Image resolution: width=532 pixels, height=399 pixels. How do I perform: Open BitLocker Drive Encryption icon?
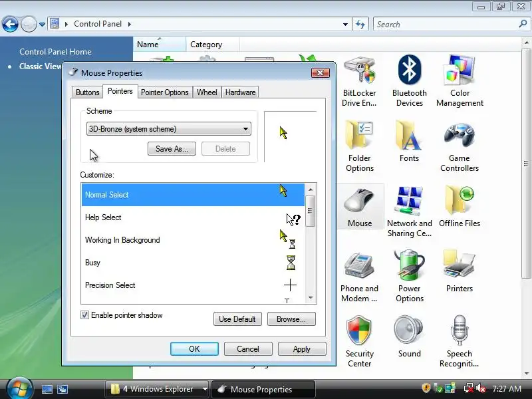pyautogui.click(x=359, y=80)
